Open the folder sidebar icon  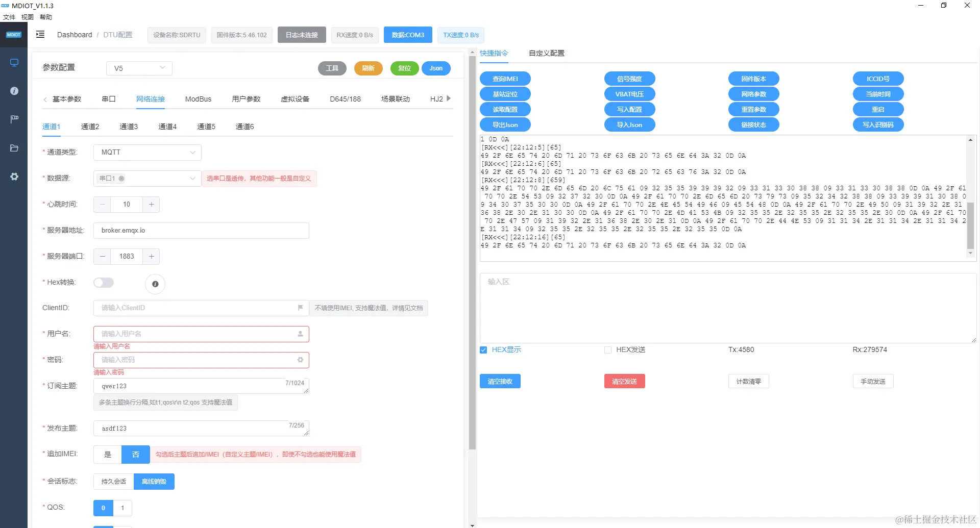click(x=14, y=148)
